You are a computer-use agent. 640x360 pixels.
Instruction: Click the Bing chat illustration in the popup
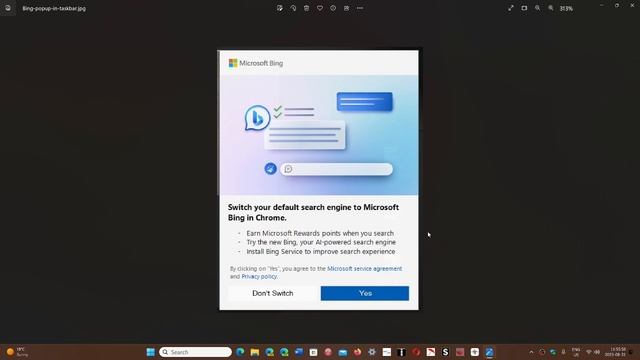tap(319, 135)
